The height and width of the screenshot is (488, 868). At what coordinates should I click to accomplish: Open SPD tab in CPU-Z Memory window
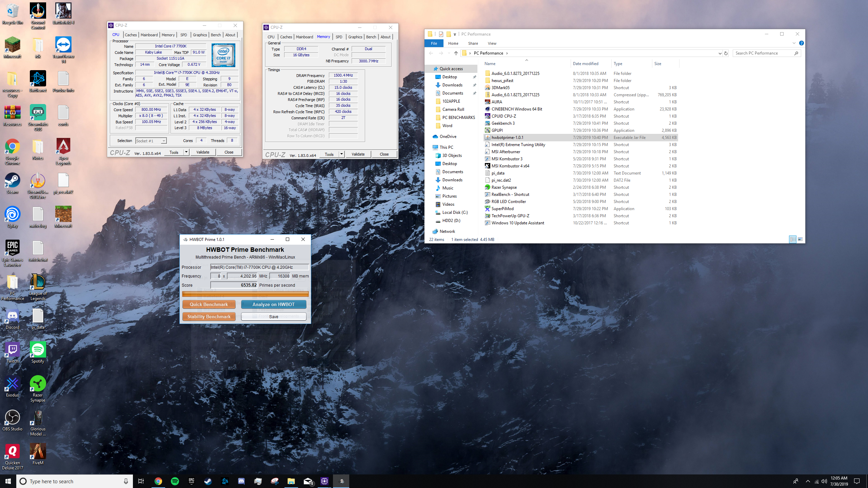pos(339,37)
